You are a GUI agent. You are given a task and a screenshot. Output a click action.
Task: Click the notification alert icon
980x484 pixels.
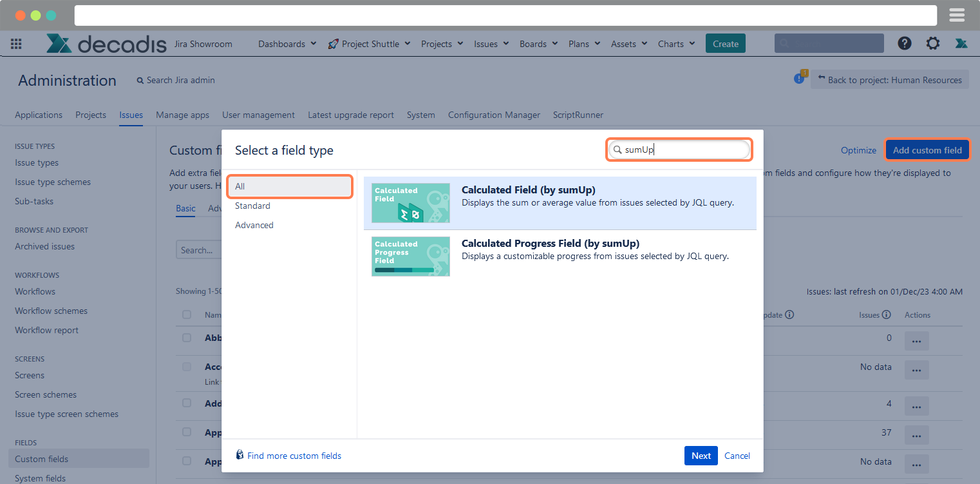coord(799,79)
